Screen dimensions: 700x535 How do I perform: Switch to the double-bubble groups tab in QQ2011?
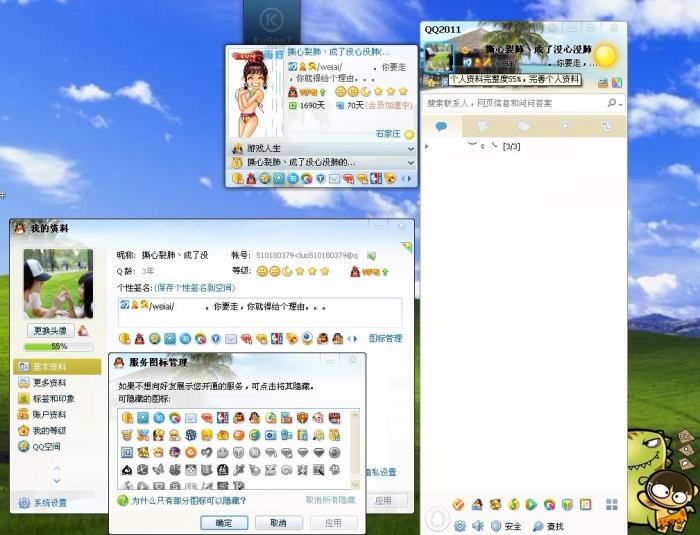[524, 126]
